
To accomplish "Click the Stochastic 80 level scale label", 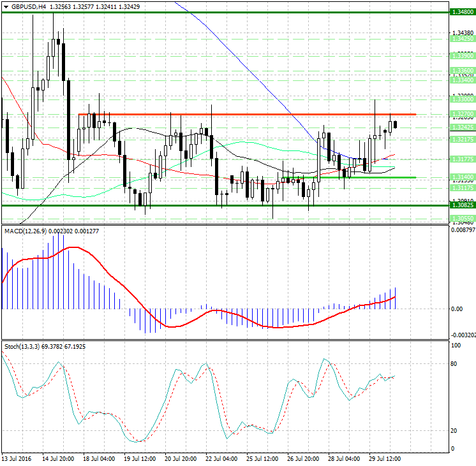I will 456,364.
